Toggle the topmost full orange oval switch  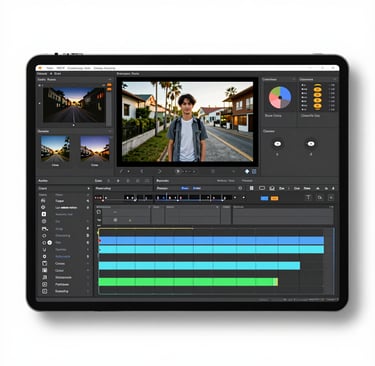click(317, 90)
